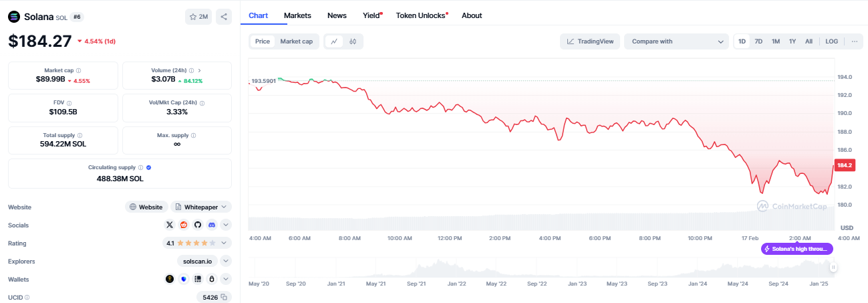This screenshot has height=303, width=868.
Task: Open the Compare with dropdown
Action: coord(676,41)
